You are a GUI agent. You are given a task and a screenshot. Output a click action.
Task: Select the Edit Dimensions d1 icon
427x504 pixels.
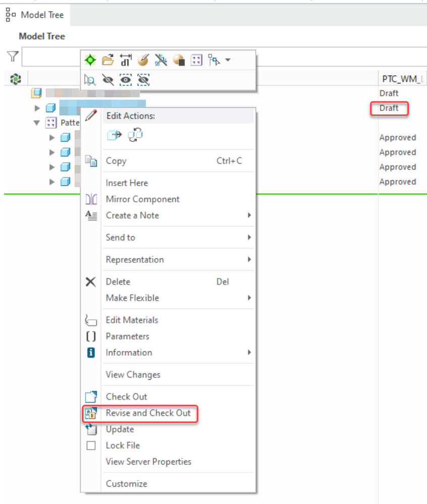tap(126, 60)
